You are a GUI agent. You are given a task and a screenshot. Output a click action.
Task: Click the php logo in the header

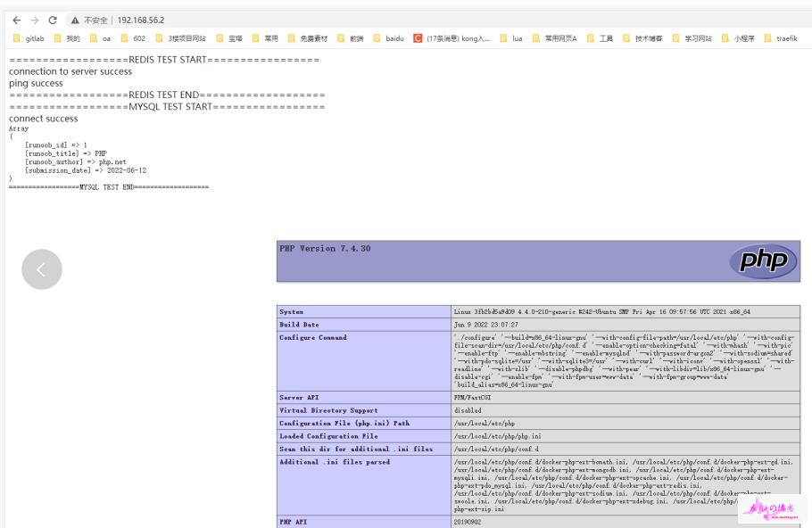764,260
